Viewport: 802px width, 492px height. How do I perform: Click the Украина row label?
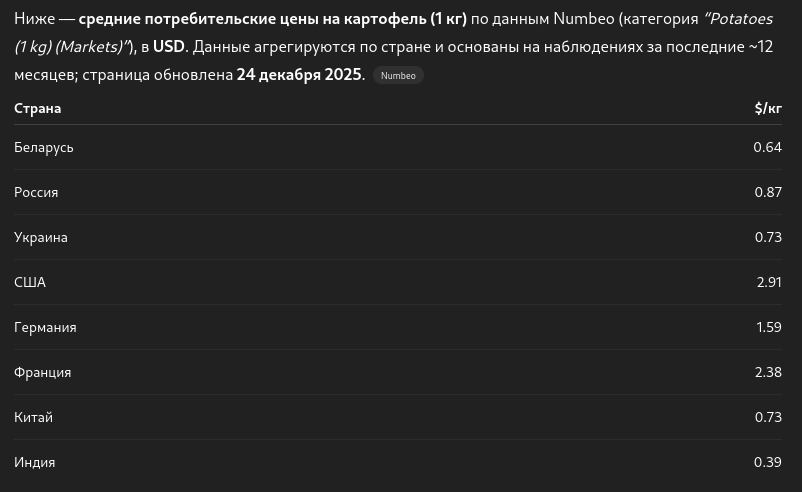coord(41,237)
